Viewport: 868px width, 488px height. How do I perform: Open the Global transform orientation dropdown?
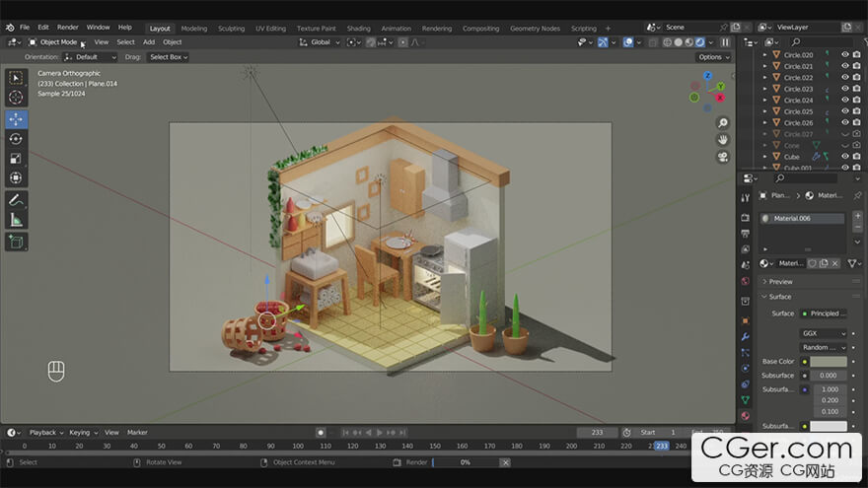click(x=320, y=42)
